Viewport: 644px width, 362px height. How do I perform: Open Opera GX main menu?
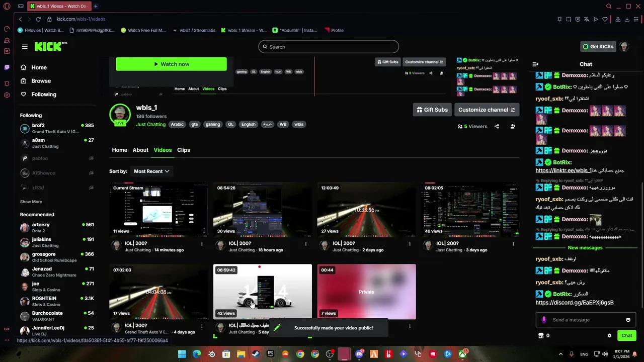tap(7, 7)
